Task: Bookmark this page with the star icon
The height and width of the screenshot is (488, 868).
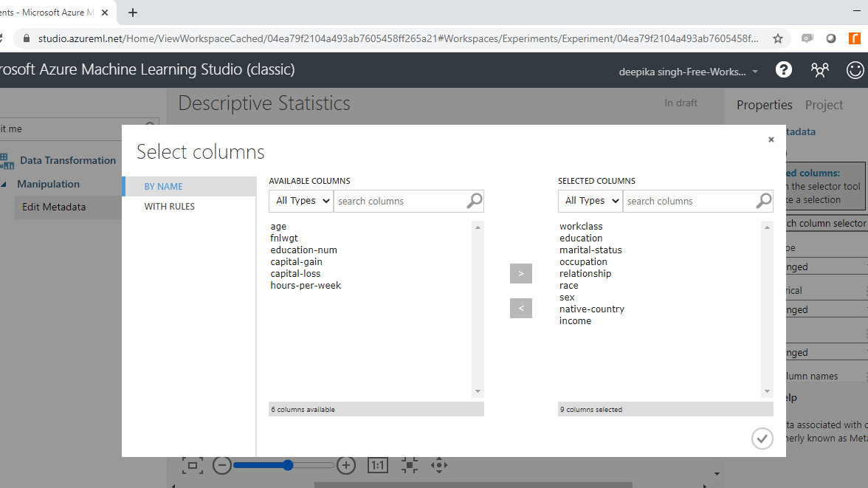Action: pyautogui.click(x=777, y=38)
